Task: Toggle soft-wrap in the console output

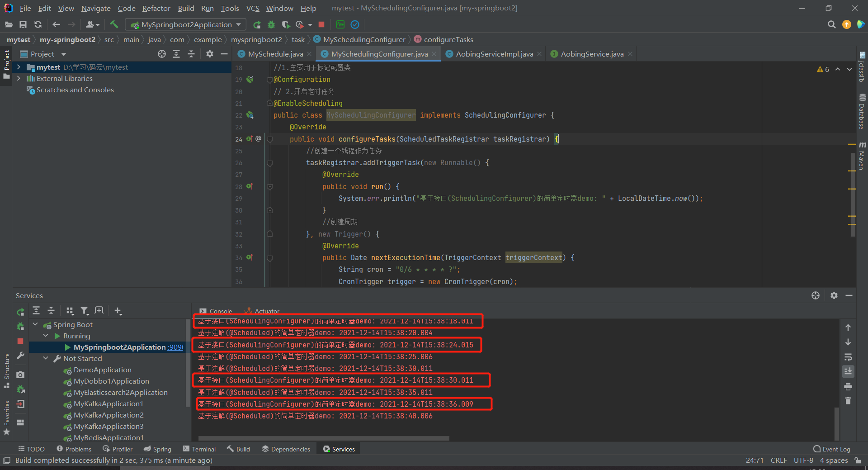Action: click(x=849, y=357)
